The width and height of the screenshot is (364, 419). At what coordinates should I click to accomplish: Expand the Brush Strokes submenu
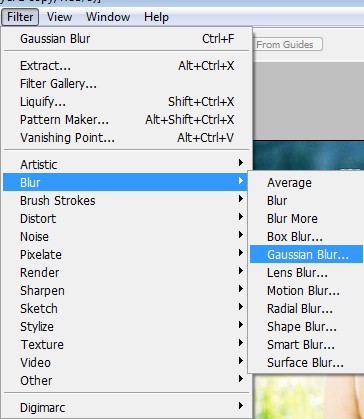tap(126, 201)
